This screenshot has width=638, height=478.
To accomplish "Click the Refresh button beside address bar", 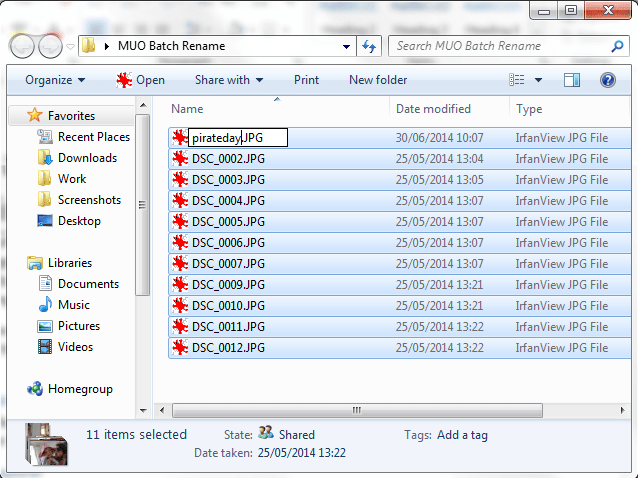I will coord(369,46).
